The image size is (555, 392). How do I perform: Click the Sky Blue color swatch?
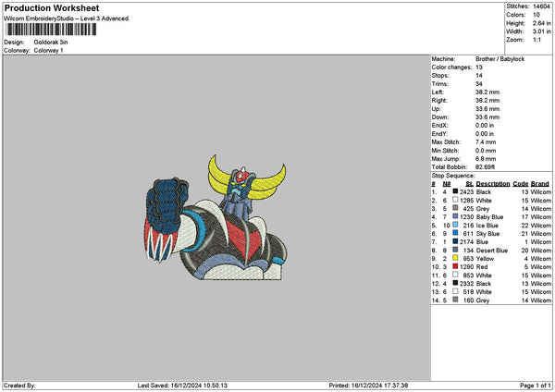pyautogui.click(x=455, y=233)
